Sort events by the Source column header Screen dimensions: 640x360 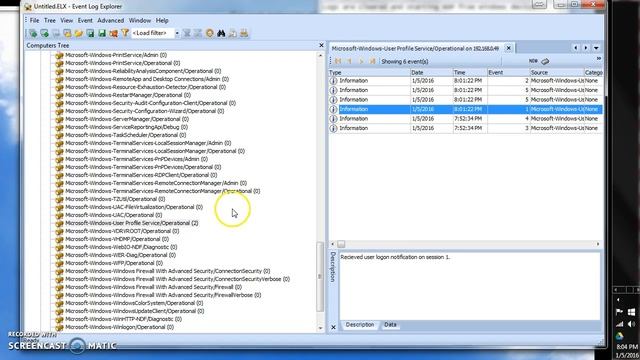557,72
